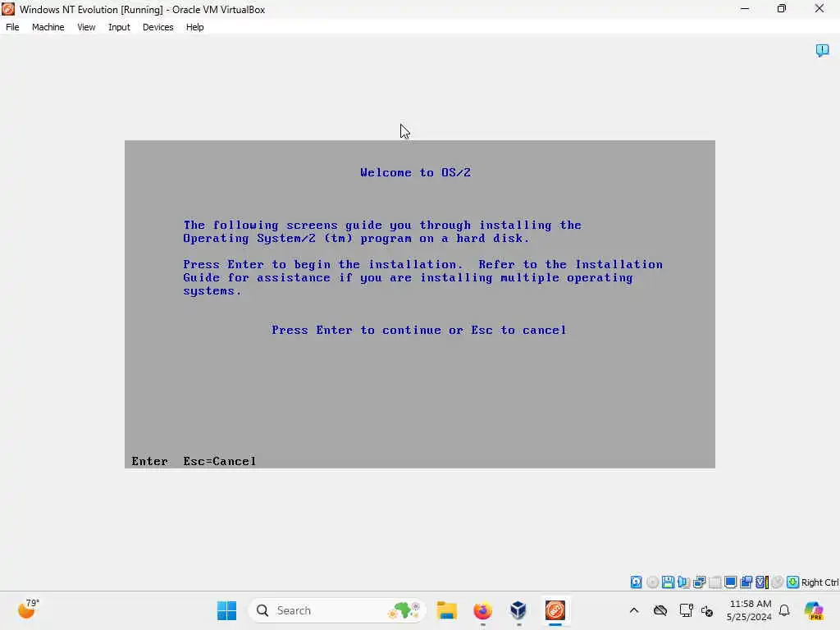Click the mouse integration indicator icon
This screenshot has width=840, height=630.
pyautogui.click(x=778, y=582)
